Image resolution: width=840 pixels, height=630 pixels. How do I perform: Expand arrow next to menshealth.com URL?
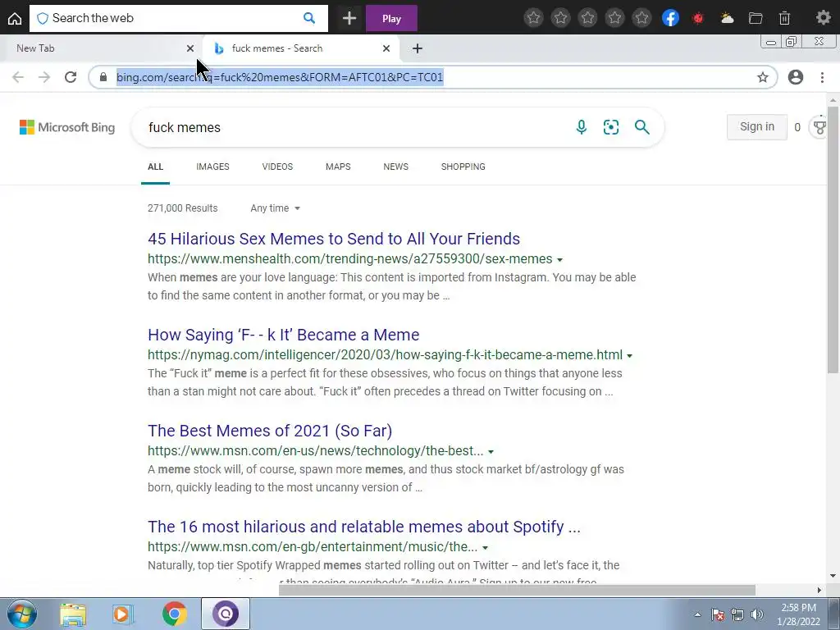pyautogui.click(x=559, y=260)
